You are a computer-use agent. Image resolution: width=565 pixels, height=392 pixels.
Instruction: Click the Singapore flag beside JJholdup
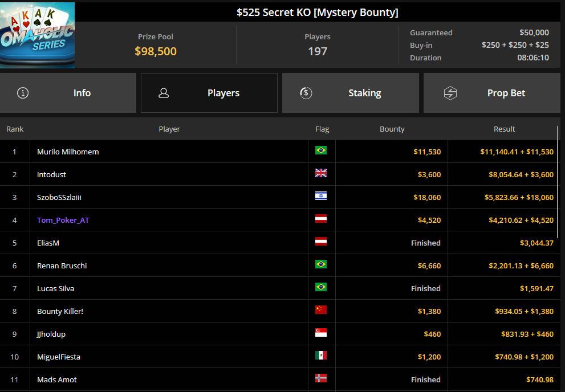click(x=320, y=333)
